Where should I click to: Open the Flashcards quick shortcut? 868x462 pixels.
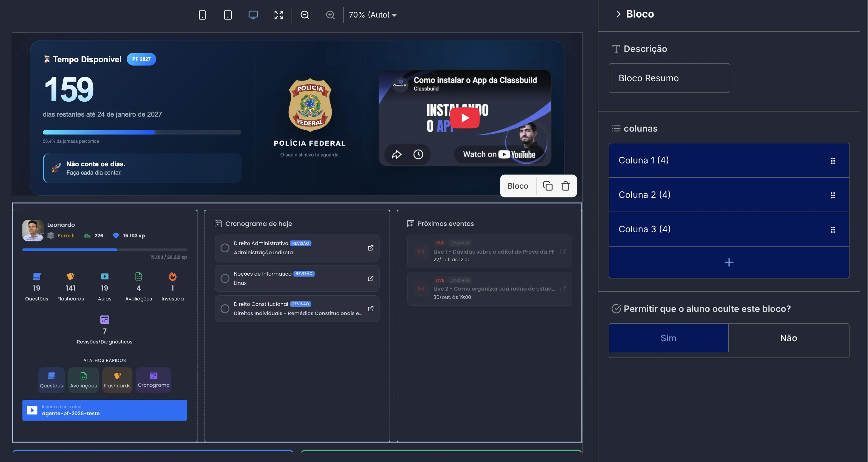point(117,380)
